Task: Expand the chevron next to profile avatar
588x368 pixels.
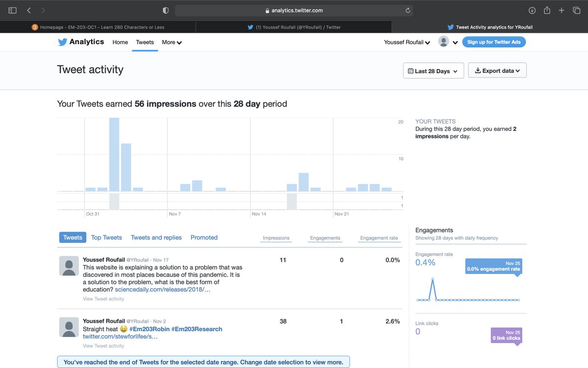Action: coord(455,43)
